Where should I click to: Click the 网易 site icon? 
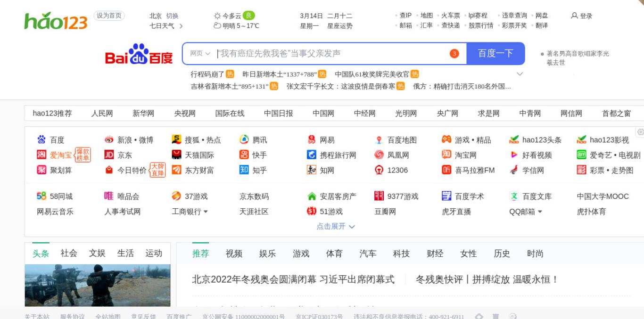click(x=312, y=140)
